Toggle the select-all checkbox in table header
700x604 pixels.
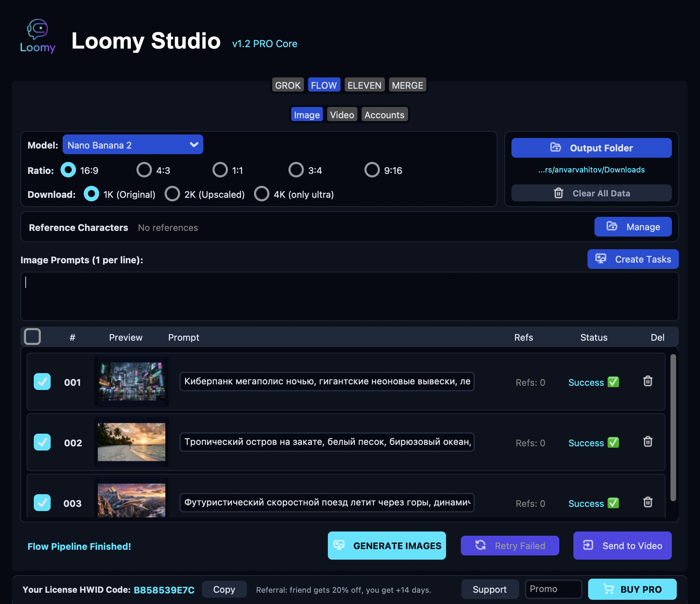(x=32, y=337)
